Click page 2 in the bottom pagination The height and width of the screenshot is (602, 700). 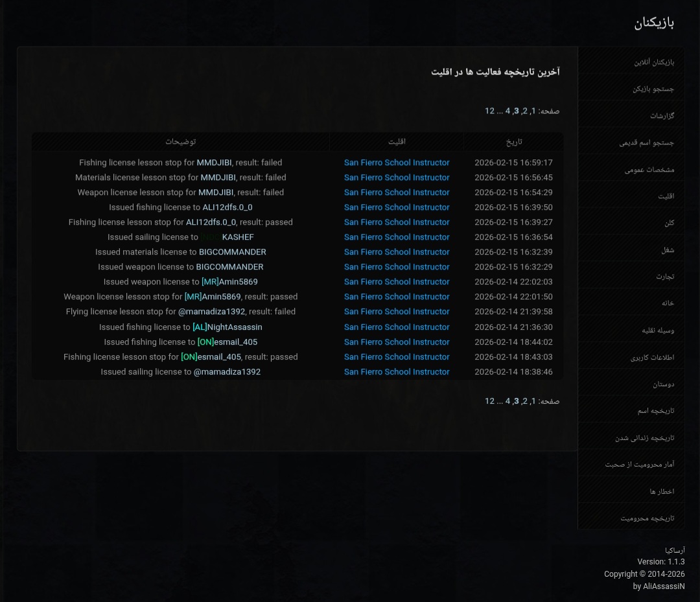tap(524, 401)
